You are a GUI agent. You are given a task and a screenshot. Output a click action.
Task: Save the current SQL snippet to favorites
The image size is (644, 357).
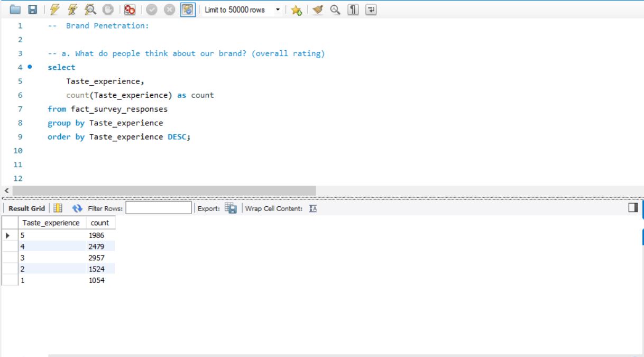coord(297,9)
